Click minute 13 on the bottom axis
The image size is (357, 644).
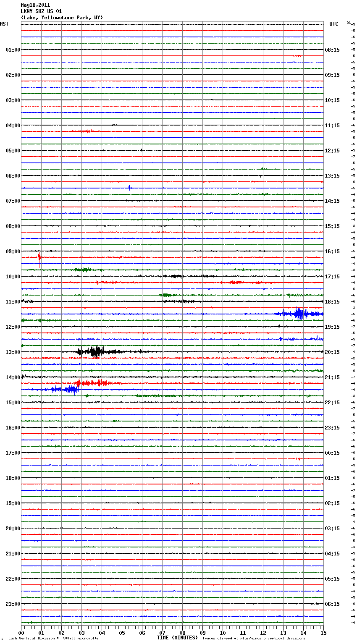[x=283, y=633]
